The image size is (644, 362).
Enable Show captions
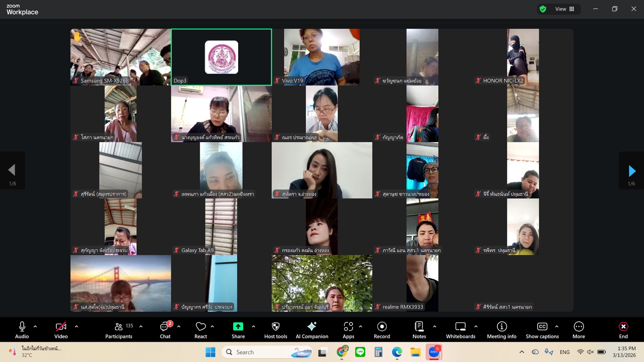[542, 330]
